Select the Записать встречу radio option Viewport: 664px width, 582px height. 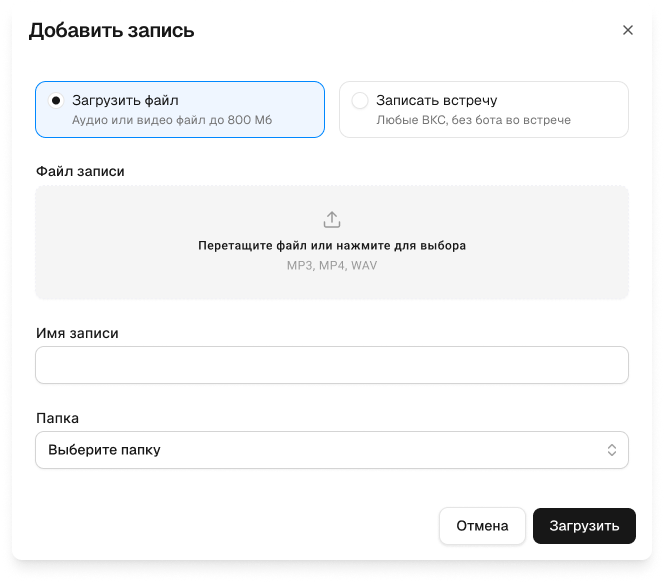pyautogui.click(x=484, y=109)
